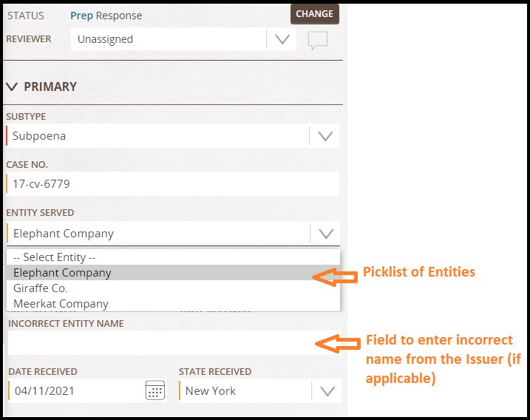
Task: Collapse the PRIMARY section chevron
Action: (x=12, y=87)
